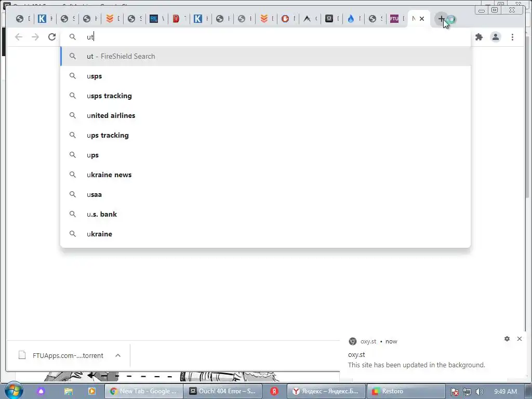532x399 pixels.
Task: Open the volume speaker tray icon
Action: click(479, 392)
